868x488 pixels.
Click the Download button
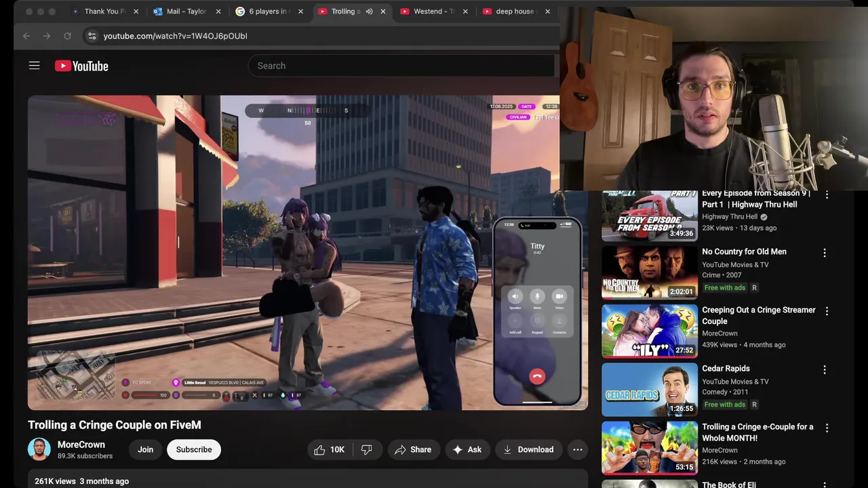[528, 449]
